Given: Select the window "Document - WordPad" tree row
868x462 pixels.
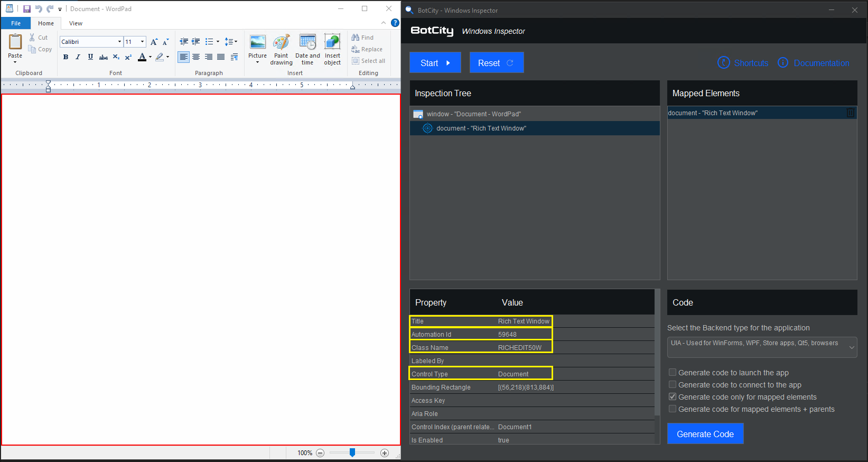Looking at the screenshot, I should click(535, 114).
